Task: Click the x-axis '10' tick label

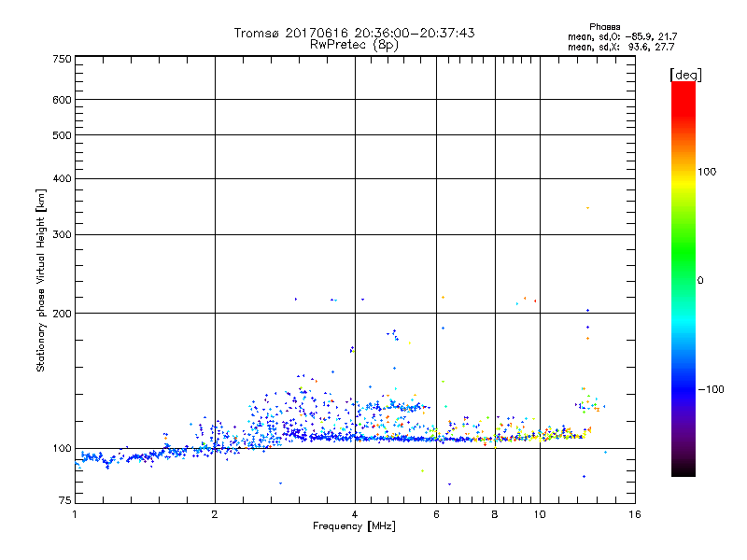Action: click(x=540, y=514)
